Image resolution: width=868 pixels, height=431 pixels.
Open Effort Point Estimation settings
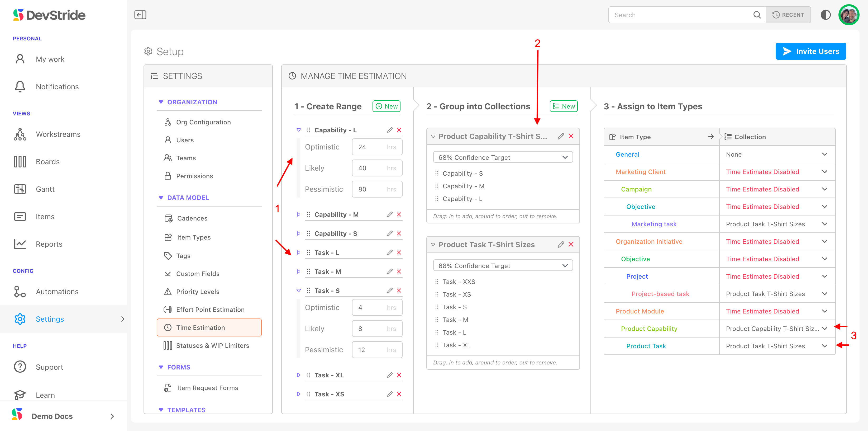pyautogui.click(x=210, y=309)
